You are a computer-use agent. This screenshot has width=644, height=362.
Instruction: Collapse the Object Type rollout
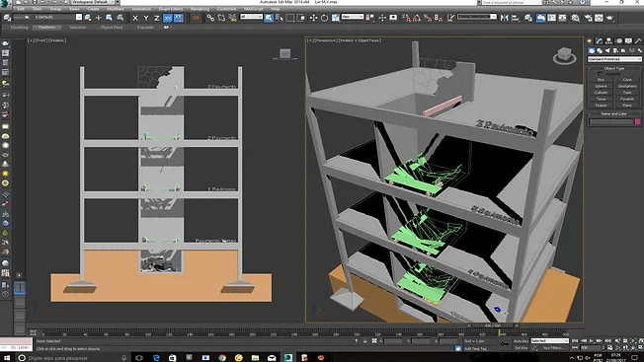[x=614, y=68]
